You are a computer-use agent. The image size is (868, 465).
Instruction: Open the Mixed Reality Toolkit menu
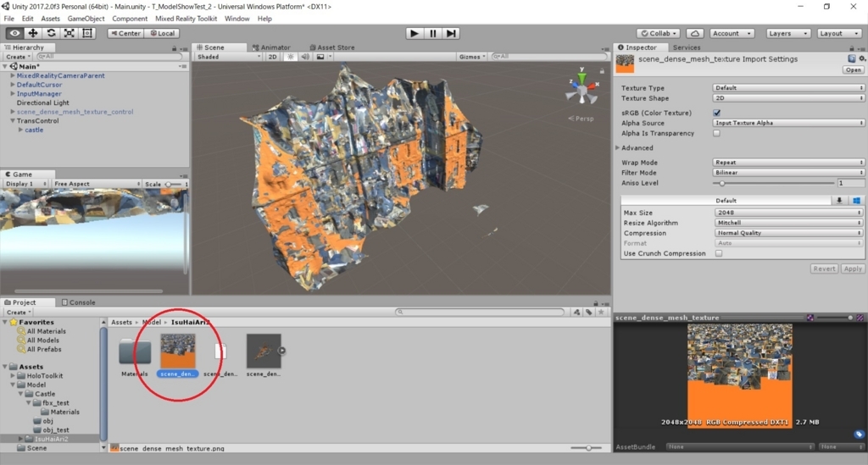186,19
